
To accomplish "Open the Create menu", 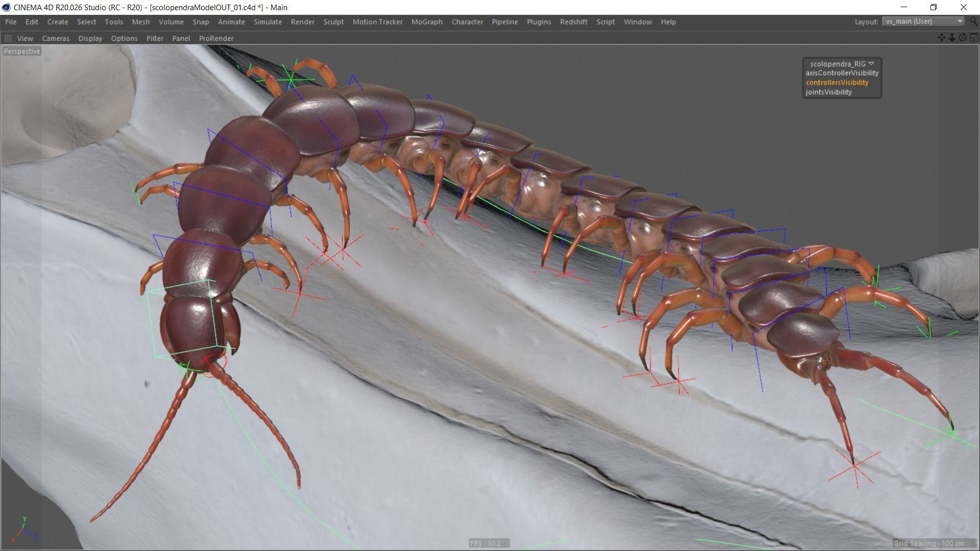I will (x=58, y=22).
